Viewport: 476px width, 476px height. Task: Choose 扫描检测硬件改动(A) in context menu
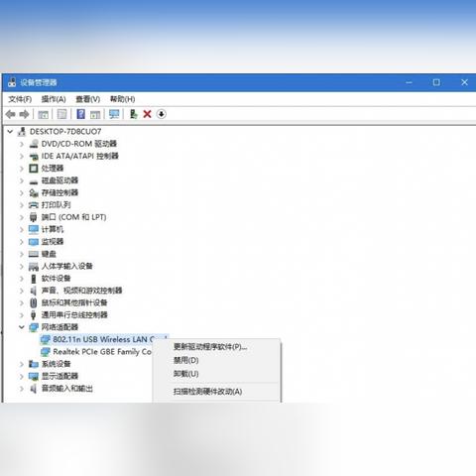(x=207, y=392)
